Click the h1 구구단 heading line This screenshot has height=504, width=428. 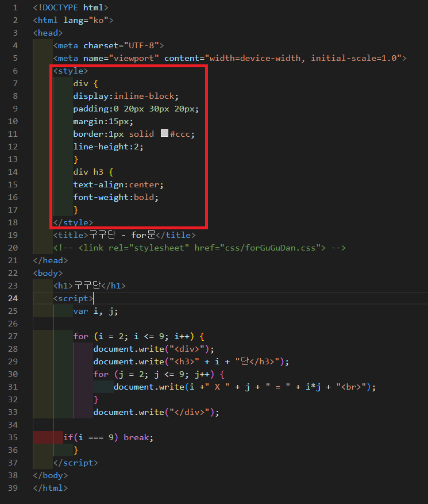coord(89,286)
